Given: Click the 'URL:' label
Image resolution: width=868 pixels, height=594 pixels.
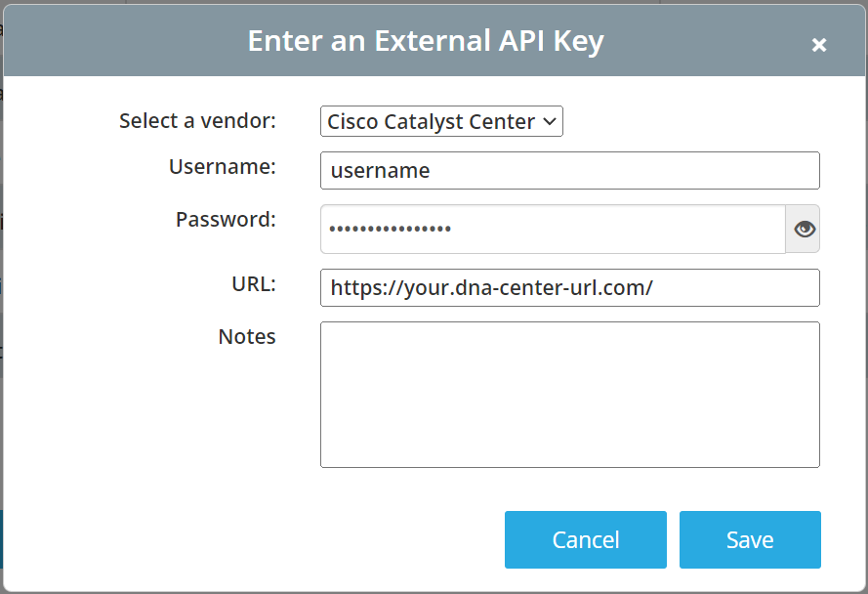Looking at the screenshot, I should [254, 284].
